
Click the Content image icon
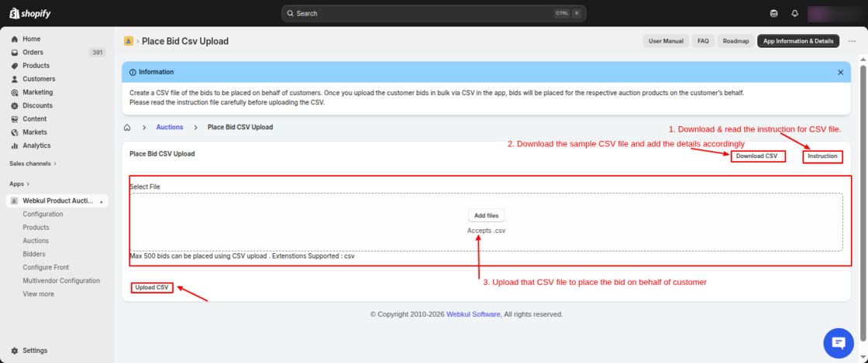[x=15, y=118]
